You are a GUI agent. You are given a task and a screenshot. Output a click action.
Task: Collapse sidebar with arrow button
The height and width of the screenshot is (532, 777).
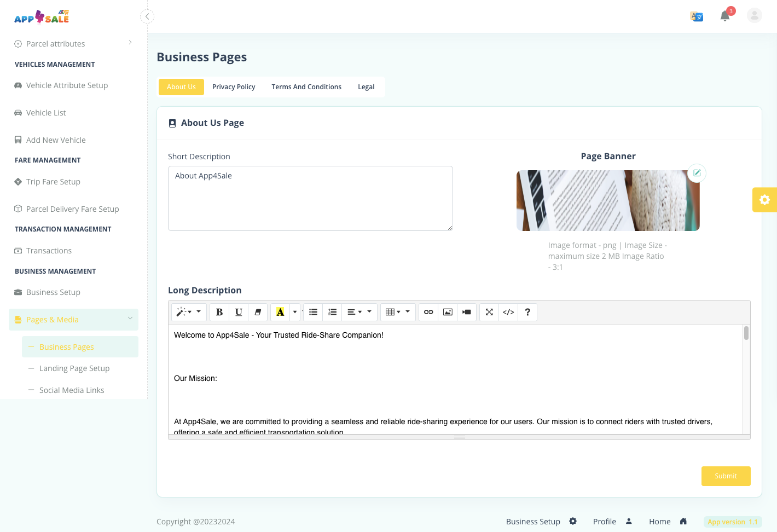[147, 16]
